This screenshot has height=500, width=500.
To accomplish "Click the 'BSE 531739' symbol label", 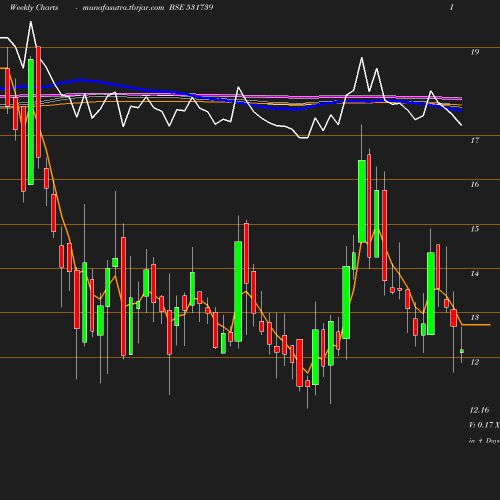I will (x=191, y=7).
